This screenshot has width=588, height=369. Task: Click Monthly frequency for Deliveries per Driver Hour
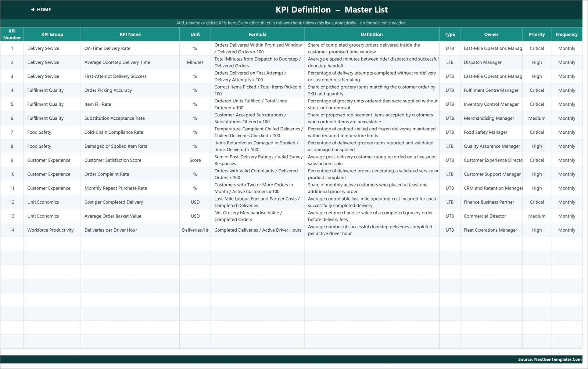[566, 230]
